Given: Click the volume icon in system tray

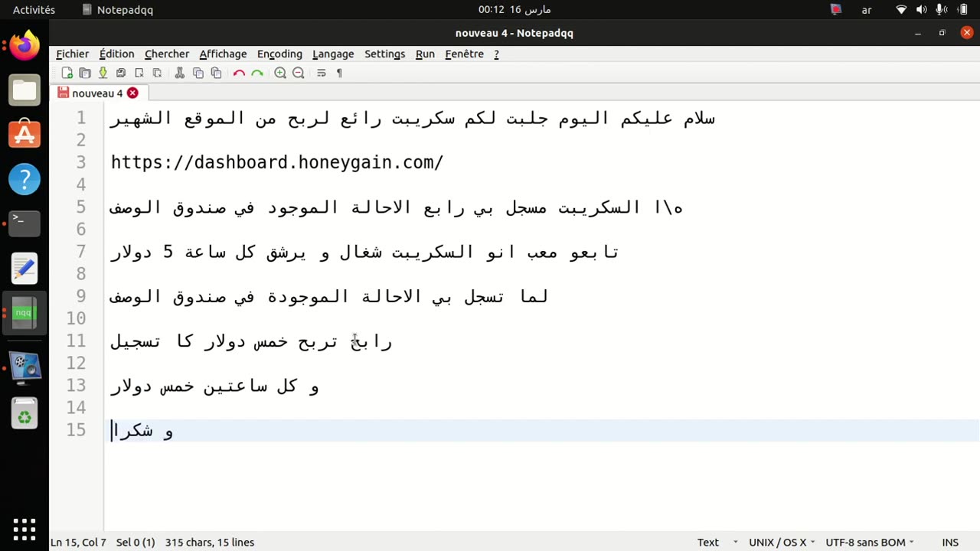Looking at the screenshot, I should [921, 10].
